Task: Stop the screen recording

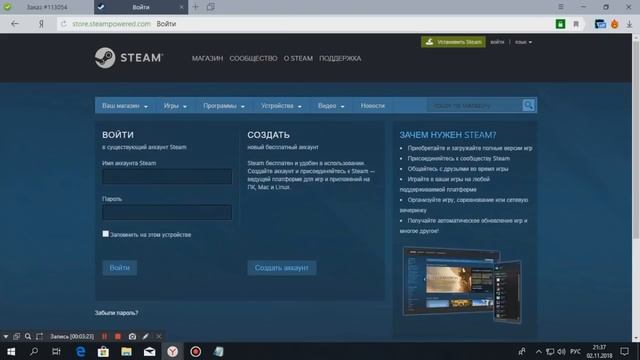Action: 118,336
